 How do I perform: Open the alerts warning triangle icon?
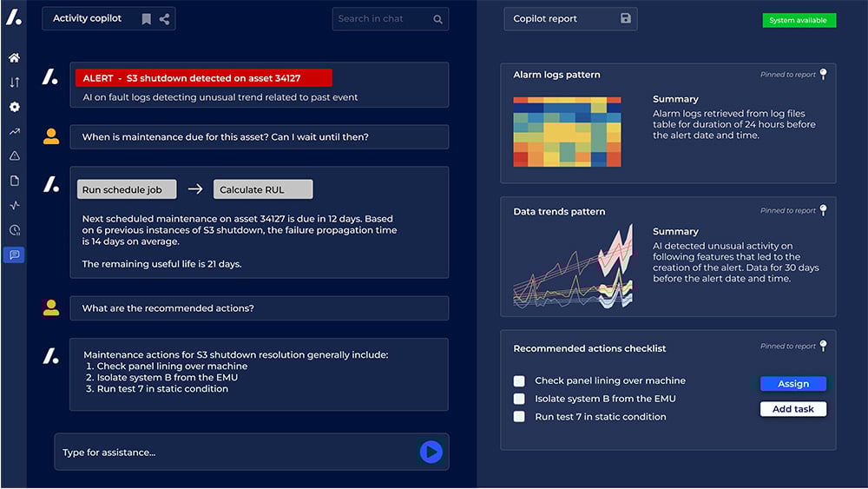point(14,156)
